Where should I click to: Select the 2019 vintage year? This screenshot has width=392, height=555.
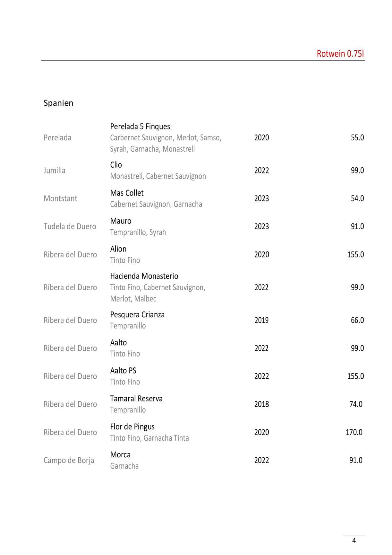click(x=261, y=320)
